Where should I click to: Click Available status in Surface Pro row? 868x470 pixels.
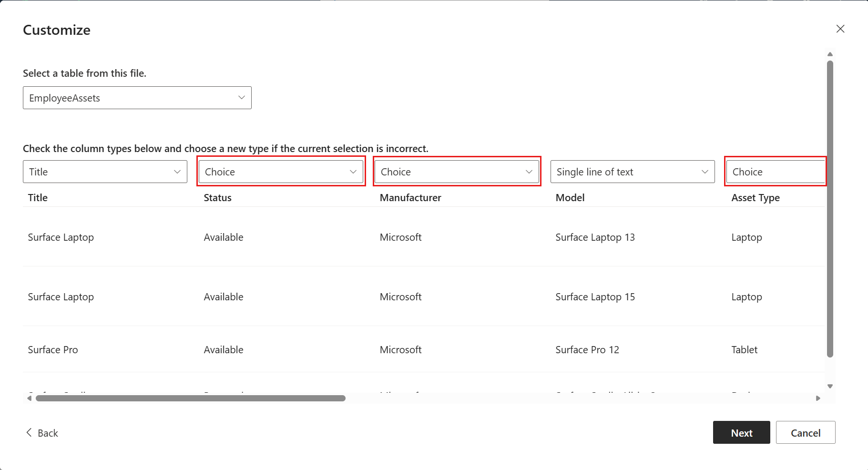(224, 349)
